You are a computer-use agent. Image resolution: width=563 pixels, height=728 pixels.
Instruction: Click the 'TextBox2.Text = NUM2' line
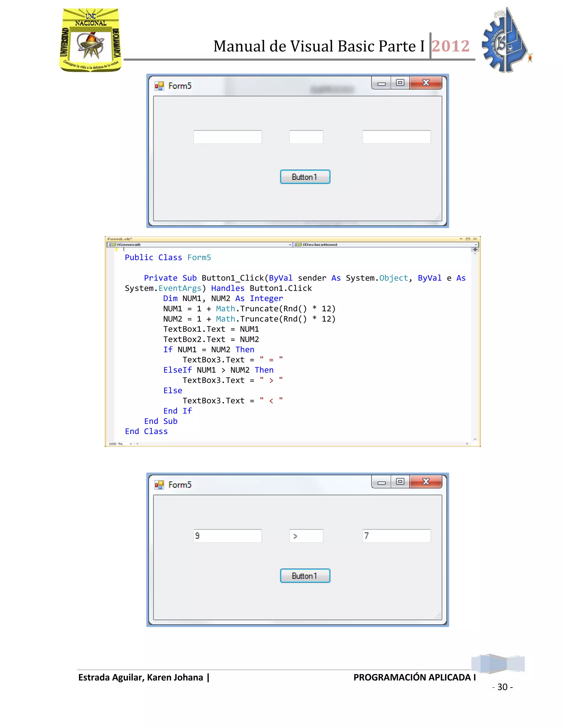(x=211, y=339)
